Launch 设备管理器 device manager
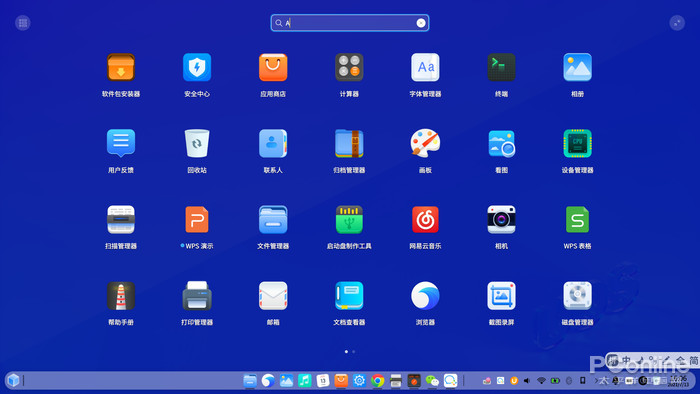Viewport: 700px width, 394px height. click(578, 143)
